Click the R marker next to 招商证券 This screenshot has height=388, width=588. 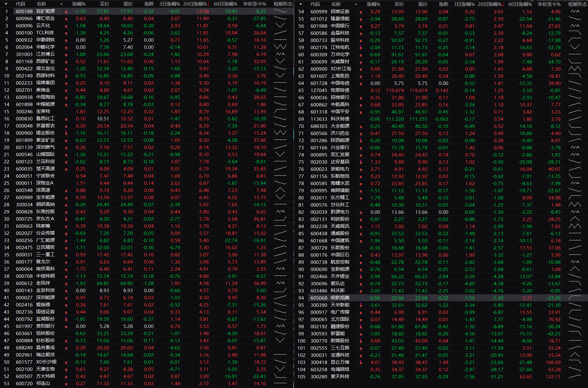361,12
